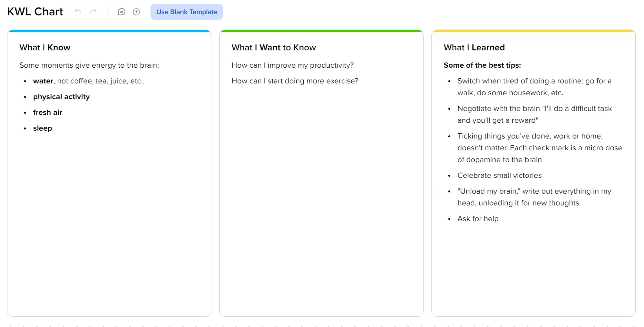The width and height of the screenshot is (644, 327).
Task: Click the KWL Chart title
Action: 35,12
